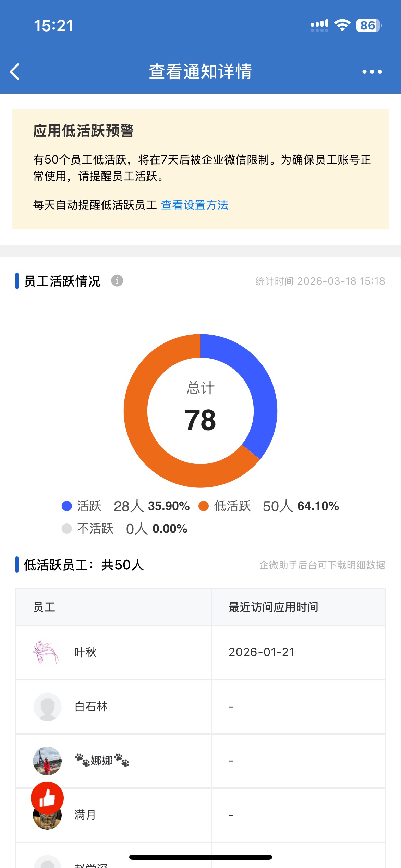Select the 叶秋 employee name
This screenshot has width=401, height=868.
pos(85,652)
